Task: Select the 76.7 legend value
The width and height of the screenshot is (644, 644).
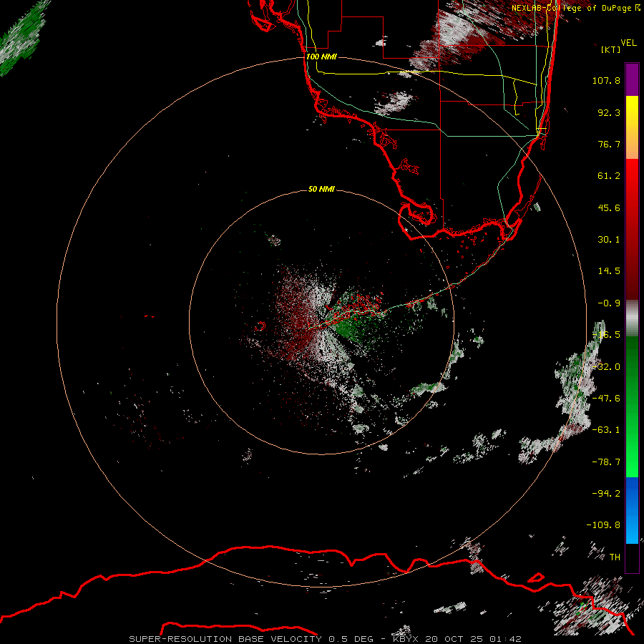Action: point(609,144)
